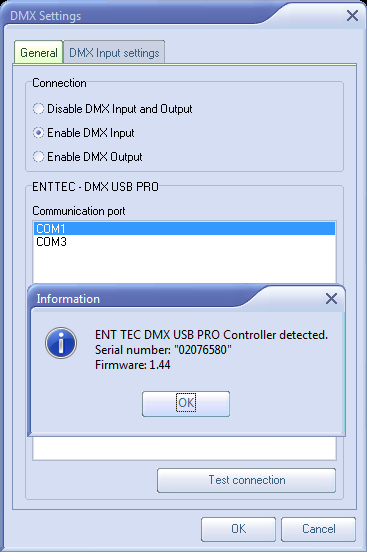Click the serial number text line

[163, 350]
